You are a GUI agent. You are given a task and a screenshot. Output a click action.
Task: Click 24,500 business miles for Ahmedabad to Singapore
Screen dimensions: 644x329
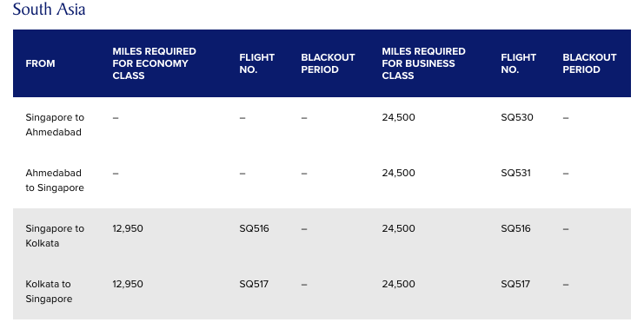coord(398,173)
